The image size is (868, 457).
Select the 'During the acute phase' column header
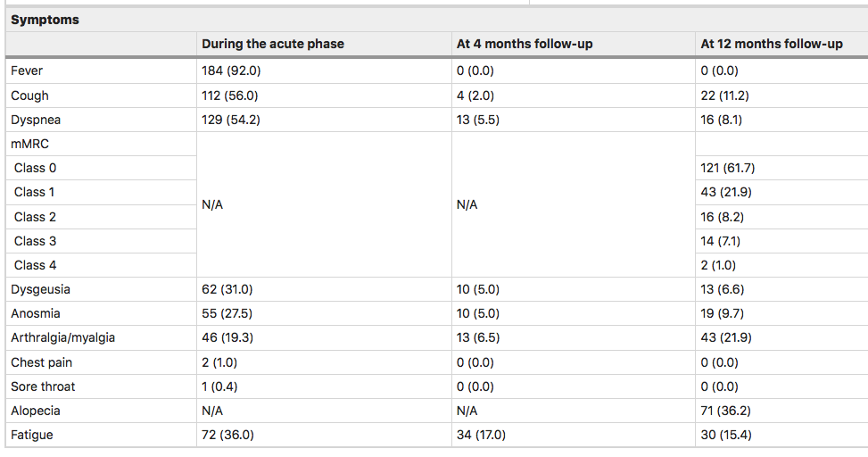273,44
